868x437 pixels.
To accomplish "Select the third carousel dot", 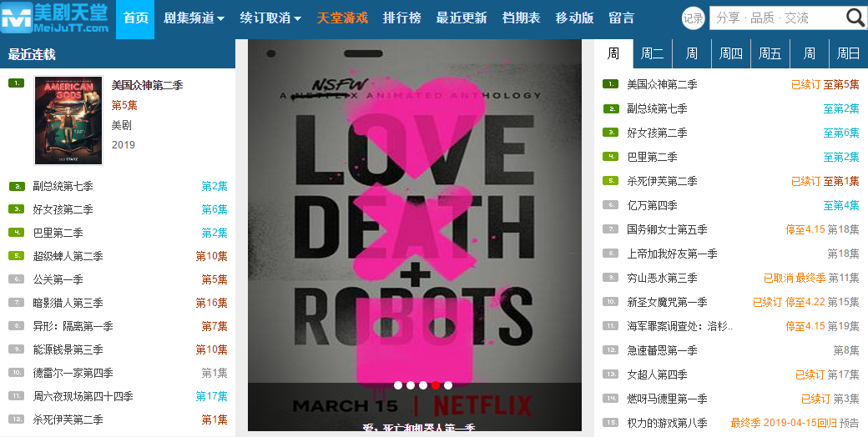I will pos(423,385).
